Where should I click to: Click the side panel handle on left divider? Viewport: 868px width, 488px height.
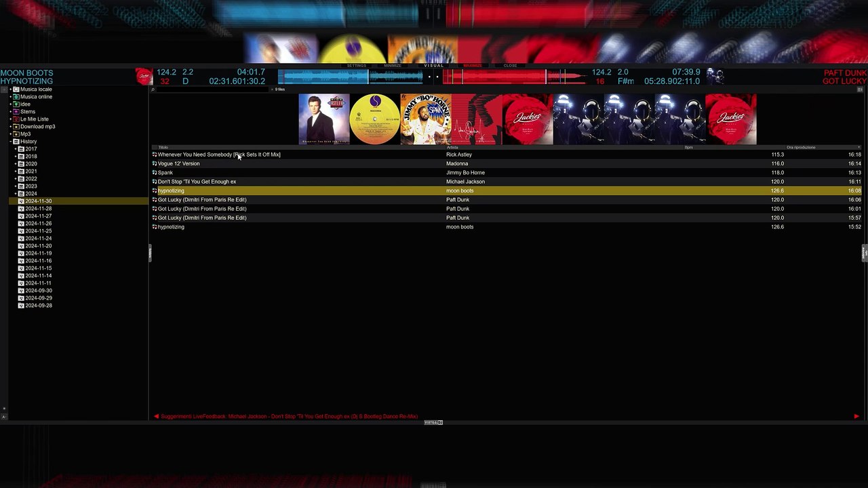pos(150,253)
